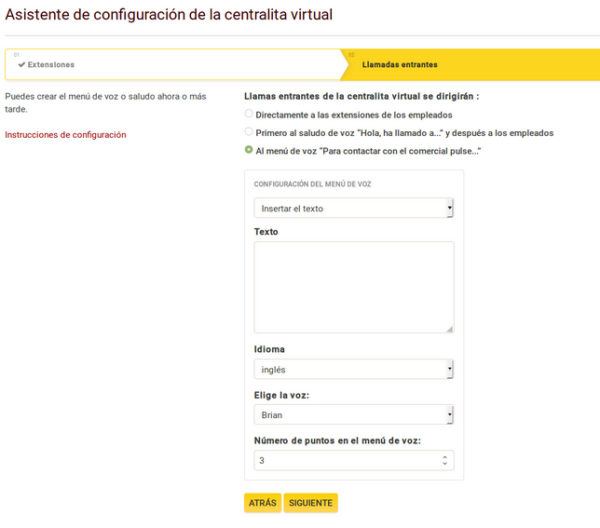Image resolution: width=600 pixels, height=528 pixels.
Task: Click the page title 'Asistente de configuración'
Action: click(169, 15)
